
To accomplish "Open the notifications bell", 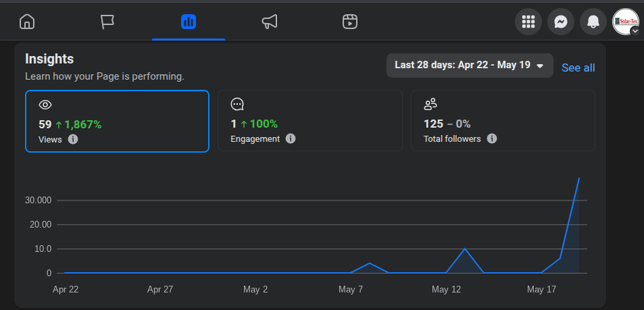I will [x=593, y=22].
